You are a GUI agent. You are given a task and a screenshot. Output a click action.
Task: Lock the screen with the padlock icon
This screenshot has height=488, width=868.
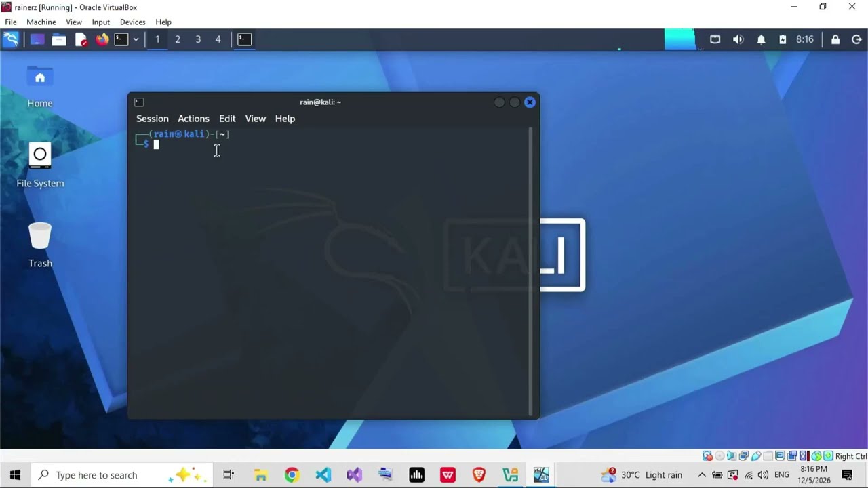(835, 39)
